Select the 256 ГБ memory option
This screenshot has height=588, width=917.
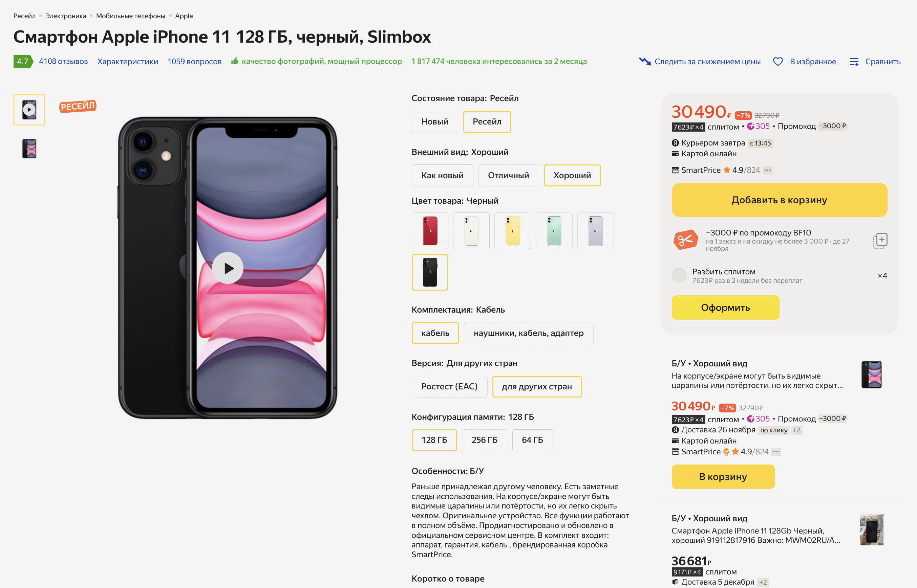click(x=484, y=440)
